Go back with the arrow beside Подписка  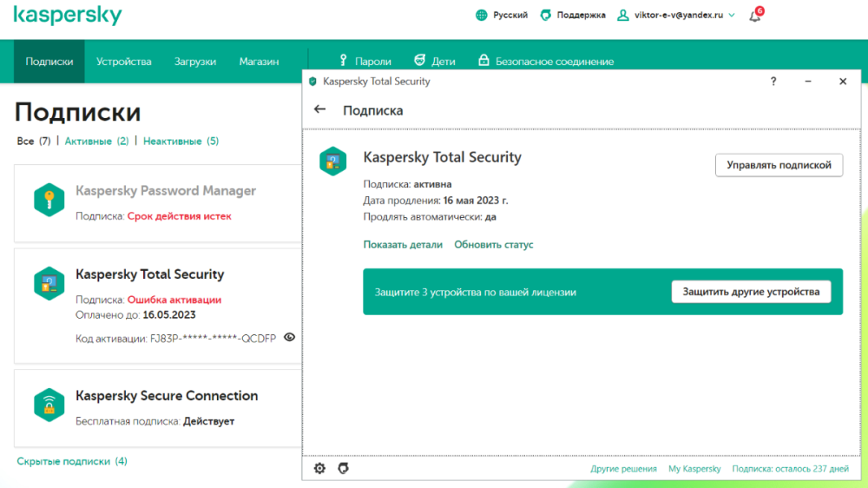click(x=319, y=109)
